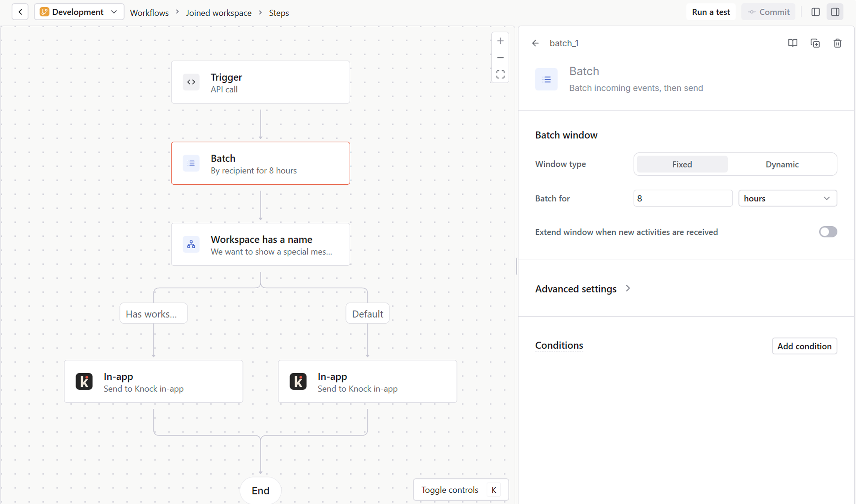Keep window type on Fixed
The width and height of the screenshot is (856, 504).
(682, 164)
